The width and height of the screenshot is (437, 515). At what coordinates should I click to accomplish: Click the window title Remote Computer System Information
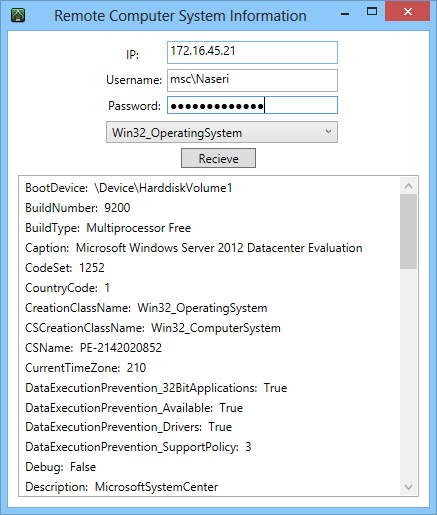[180, 16]
